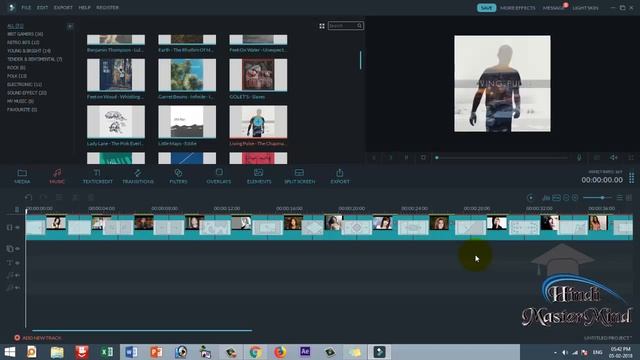Collapse the music category sidebar arrow
640x360 pixels.
point(70,26)
